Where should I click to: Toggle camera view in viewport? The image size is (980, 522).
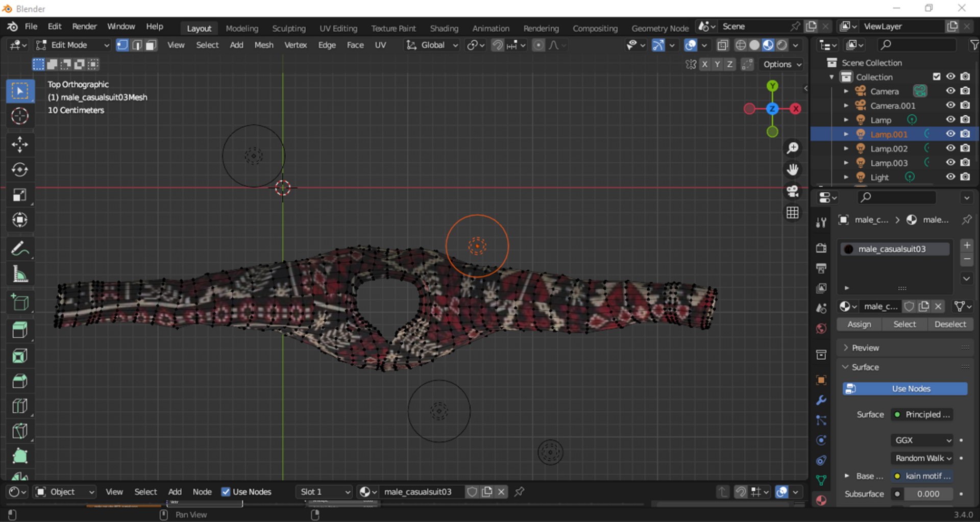[x=792, y=191]
